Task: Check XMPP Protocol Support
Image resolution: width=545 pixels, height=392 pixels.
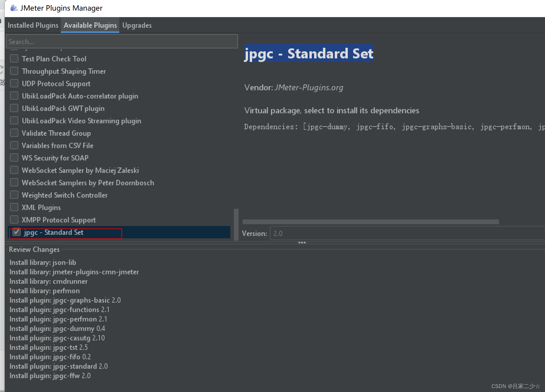Action: (x=14, y=219)
